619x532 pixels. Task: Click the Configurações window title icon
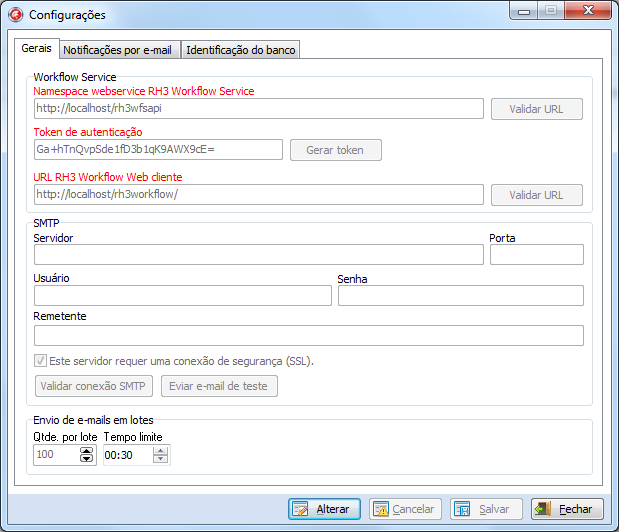pos(15,15)
